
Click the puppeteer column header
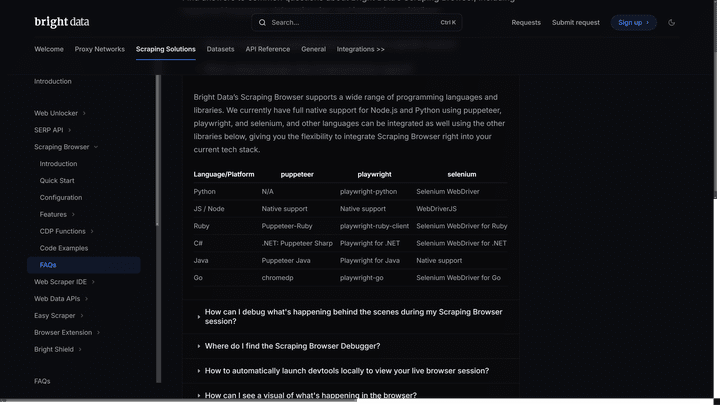297,174
